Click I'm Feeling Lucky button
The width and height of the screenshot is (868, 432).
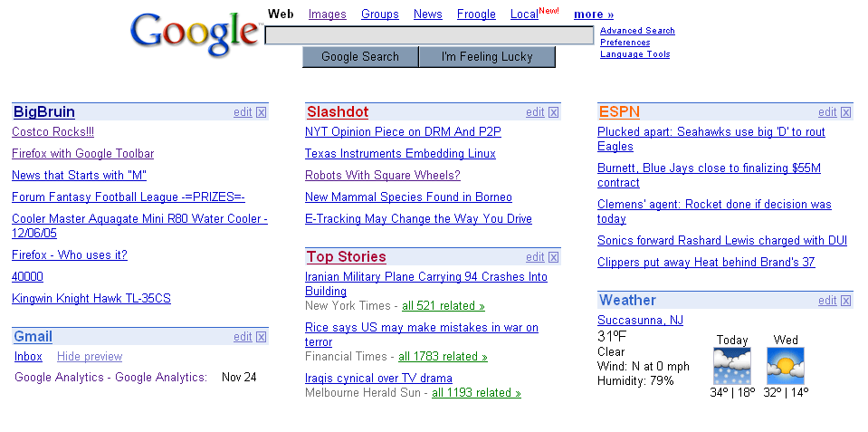487,57
